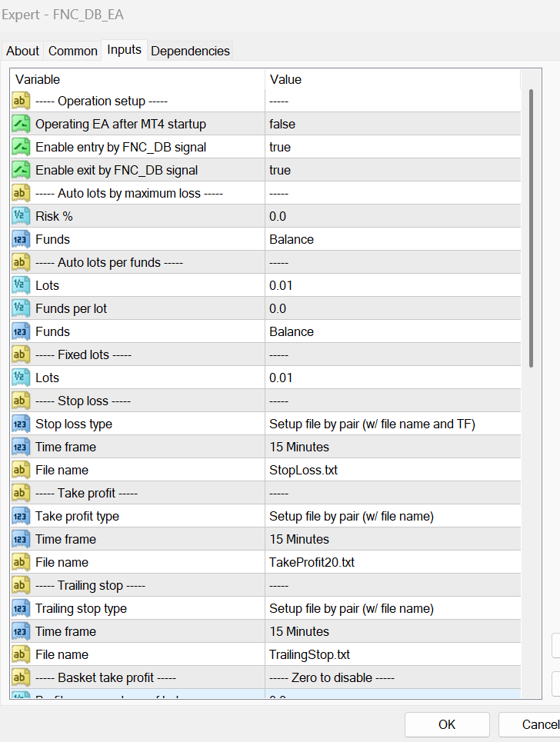Click the integer icon beside Stop loss type

click(20, 424)
